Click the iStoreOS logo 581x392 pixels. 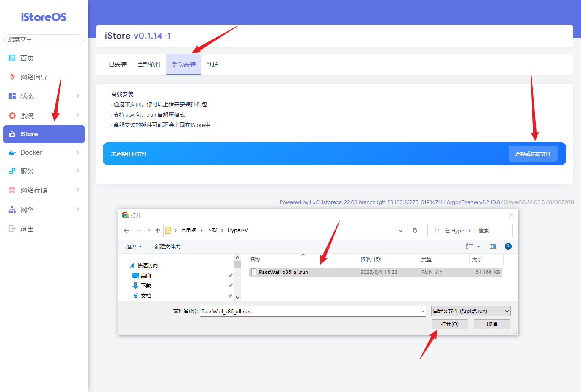tap(44, 17)
